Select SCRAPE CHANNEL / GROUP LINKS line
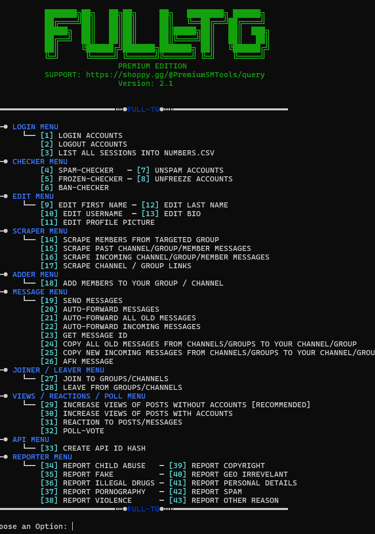 [116, 266]
